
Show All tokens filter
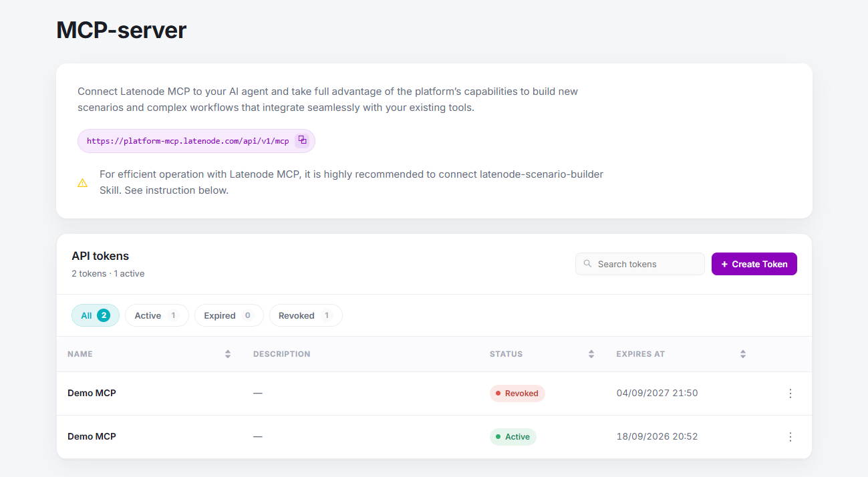click(96, 315)
